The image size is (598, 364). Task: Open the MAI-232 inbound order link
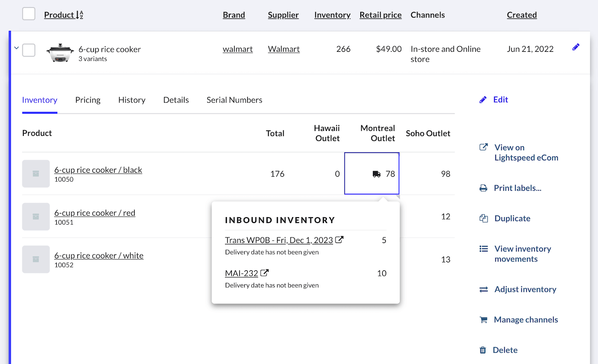(x=242, y=273)
